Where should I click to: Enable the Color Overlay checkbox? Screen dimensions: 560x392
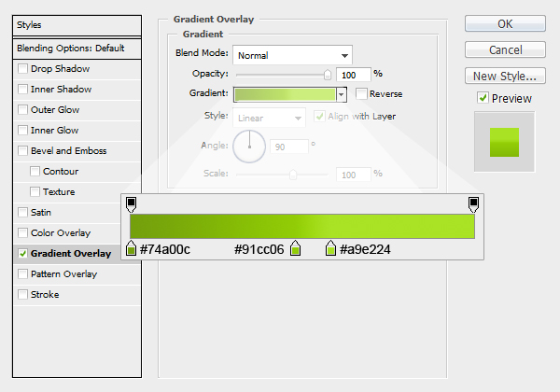click(22, 232)
